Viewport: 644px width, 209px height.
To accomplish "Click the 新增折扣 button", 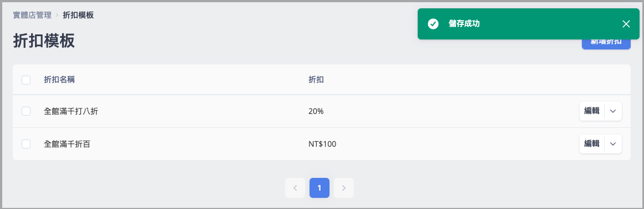I will click(x=606, y=42).
